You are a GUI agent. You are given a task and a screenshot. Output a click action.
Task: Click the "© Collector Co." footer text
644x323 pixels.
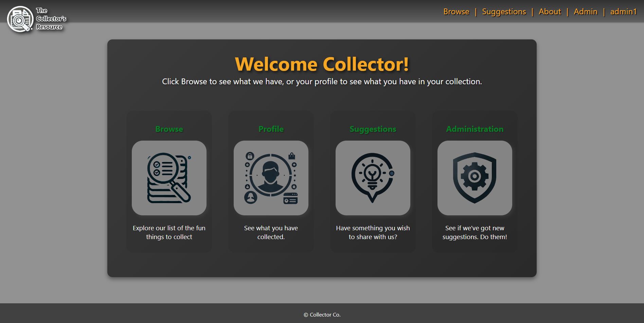point(322,315)
